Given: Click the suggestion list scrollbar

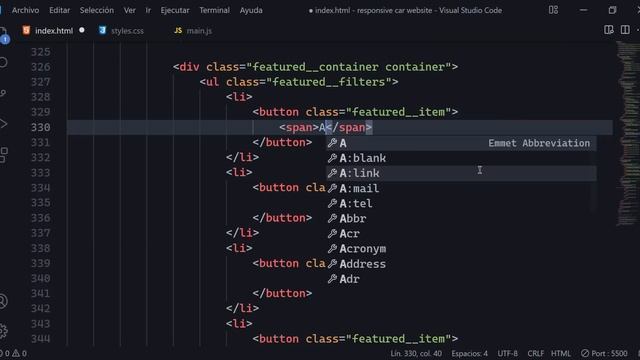Looking at the screenshot, I should point(594,174).
